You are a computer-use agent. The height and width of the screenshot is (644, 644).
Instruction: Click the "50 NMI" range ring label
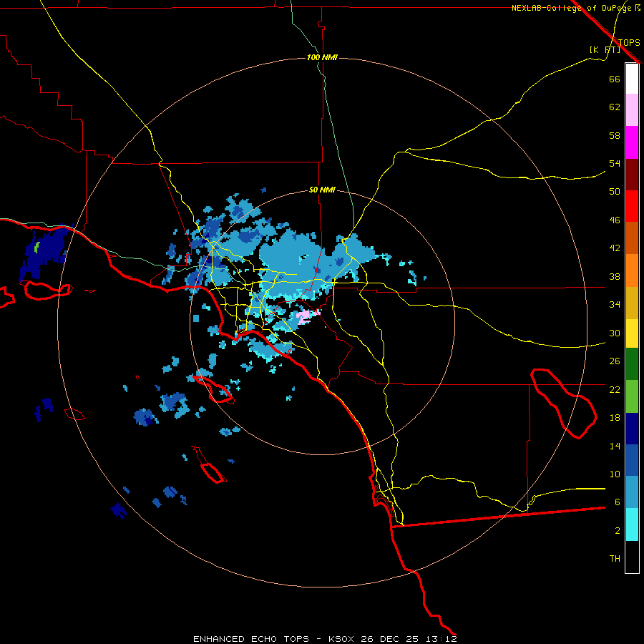click(322, 190)
